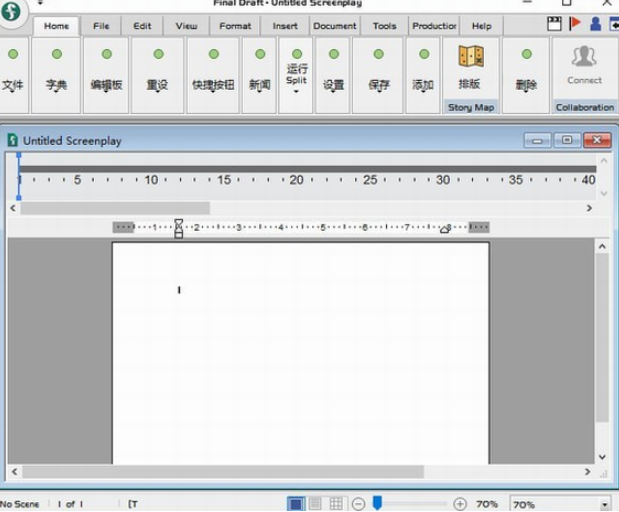The height and width of the screenshot is (512, 619).
Task: Click the document horizontal scrollbar thumb
Action: pyautogui.click(x=223, y=472)
